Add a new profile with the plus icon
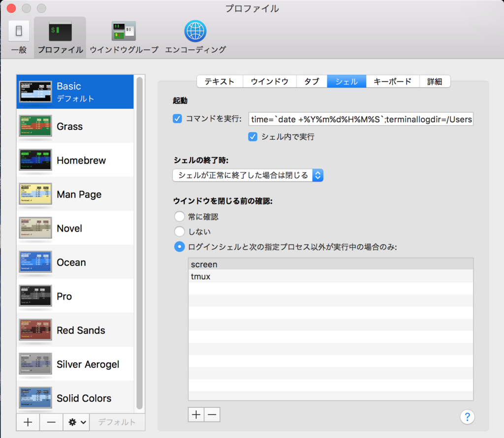Viewport: 504px width, 438px height. (x=28, y=422)
